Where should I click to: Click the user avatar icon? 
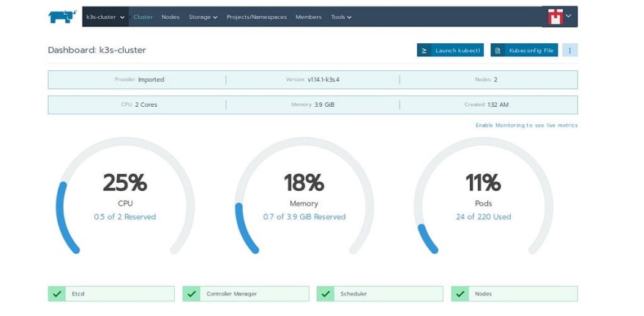(x=555, y=16)
